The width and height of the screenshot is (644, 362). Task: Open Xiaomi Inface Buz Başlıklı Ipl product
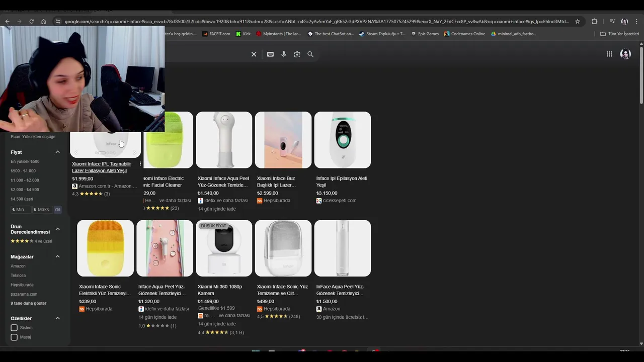coord(283,140)
